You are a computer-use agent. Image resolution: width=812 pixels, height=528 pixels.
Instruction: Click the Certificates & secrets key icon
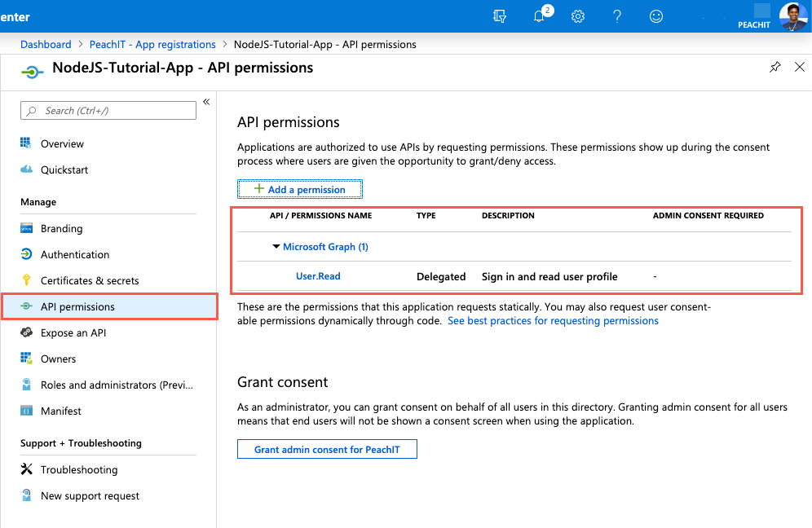coord(26,280)
